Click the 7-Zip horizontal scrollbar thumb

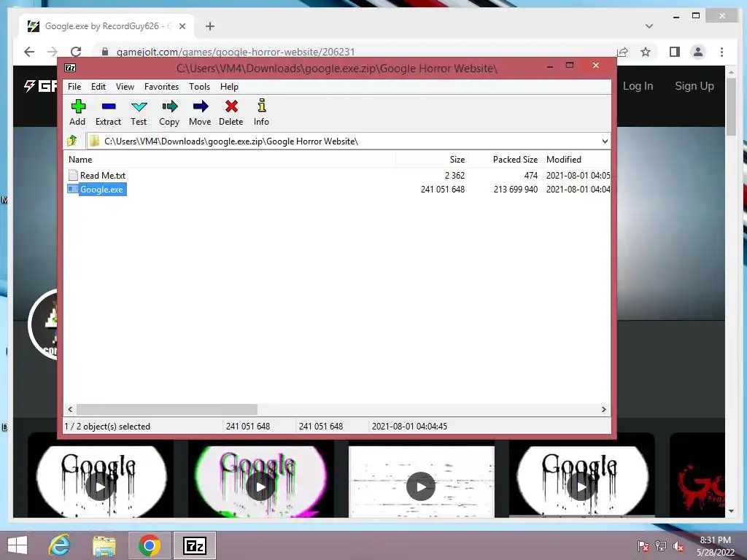coord(167,410)
